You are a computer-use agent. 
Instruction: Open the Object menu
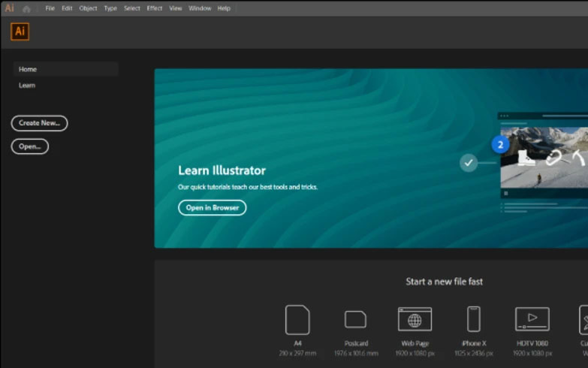point(88,8)
